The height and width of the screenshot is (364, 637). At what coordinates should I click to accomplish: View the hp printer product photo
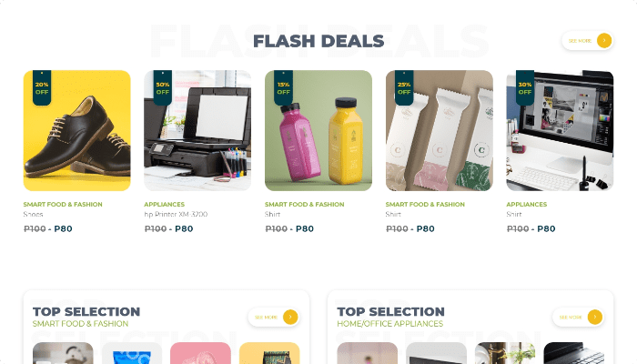(x=197, y=130)
